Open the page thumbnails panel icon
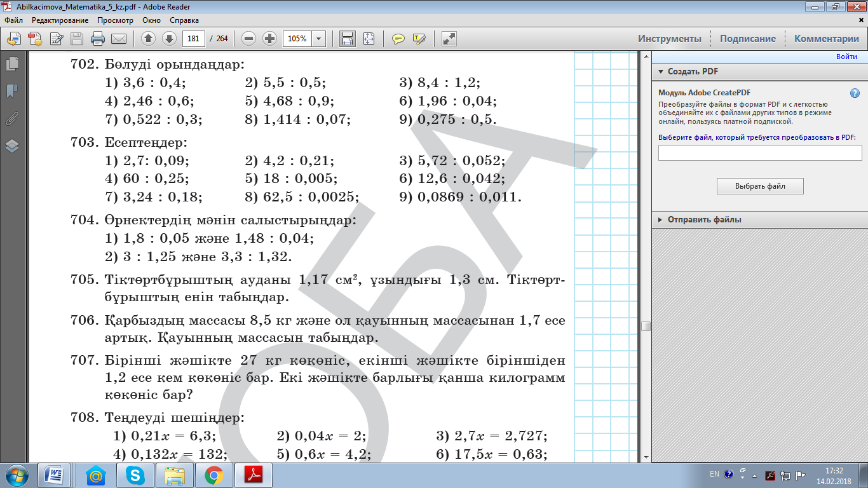 [x=12, y=64]
